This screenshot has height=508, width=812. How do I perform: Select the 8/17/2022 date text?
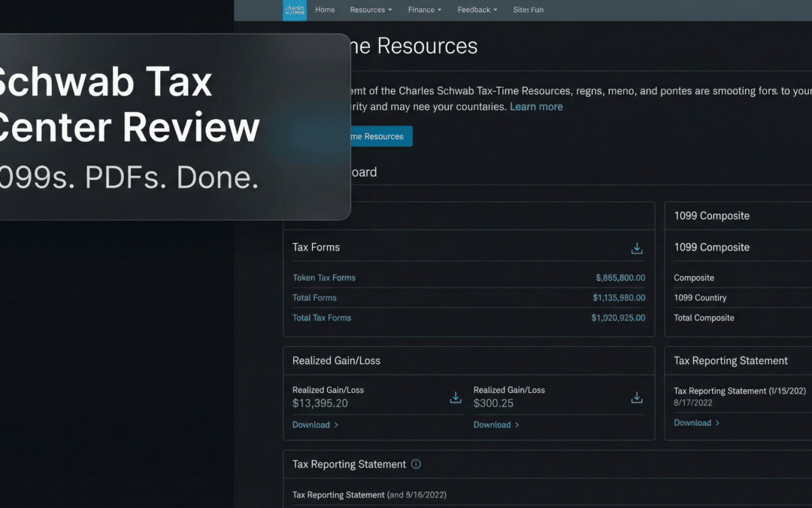[x=693, y=403]
